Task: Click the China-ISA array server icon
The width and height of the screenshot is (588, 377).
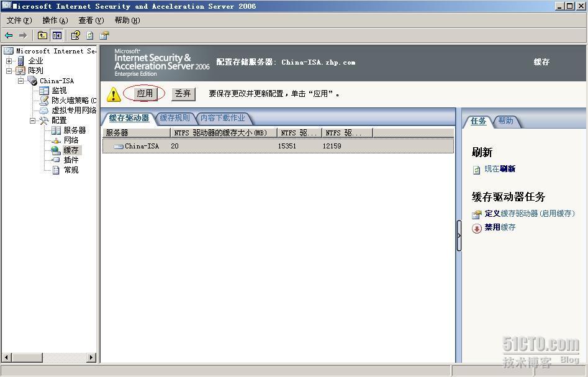Action: [32, 81]
